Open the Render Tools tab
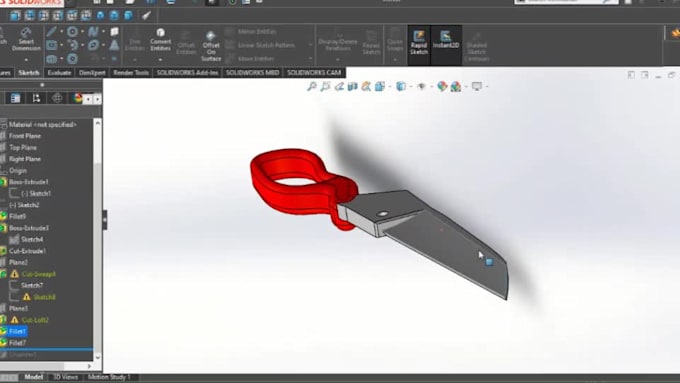This screenshot has height=383, width=680. tap(131, 72)
